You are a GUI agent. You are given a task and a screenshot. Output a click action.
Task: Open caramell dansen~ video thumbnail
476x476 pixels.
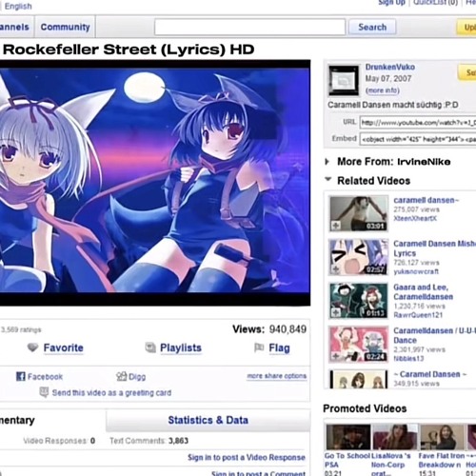tap(359, 213)
